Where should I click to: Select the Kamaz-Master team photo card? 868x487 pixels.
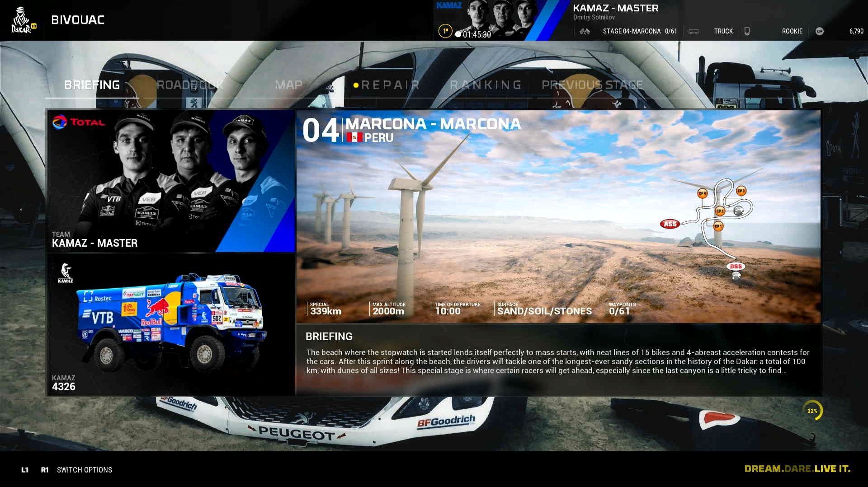[x=171, y=181]
